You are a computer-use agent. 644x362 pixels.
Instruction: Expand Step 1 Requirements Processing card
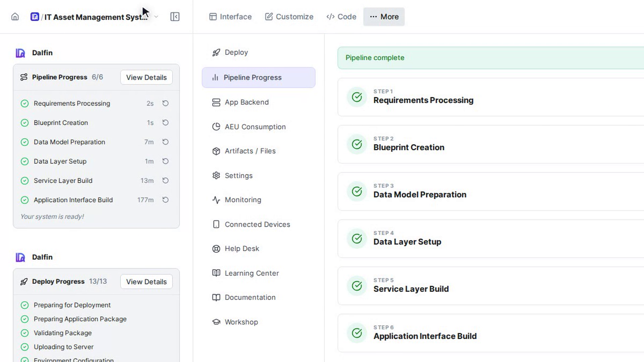491,97
